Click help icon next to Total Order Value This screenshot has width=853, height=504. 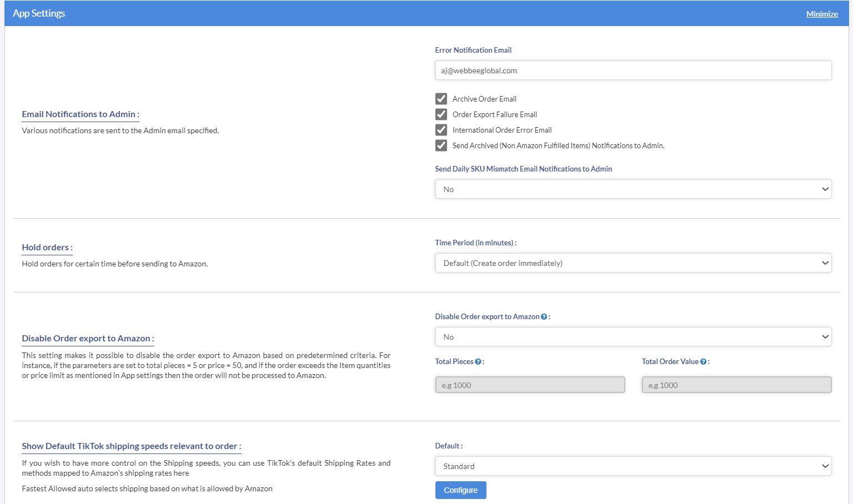(703, 362)
